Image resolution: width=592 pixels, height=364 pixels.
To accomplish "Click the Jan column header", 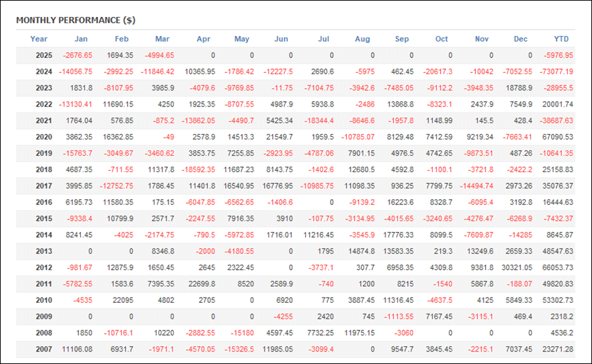I will click(x=81, y=39).
